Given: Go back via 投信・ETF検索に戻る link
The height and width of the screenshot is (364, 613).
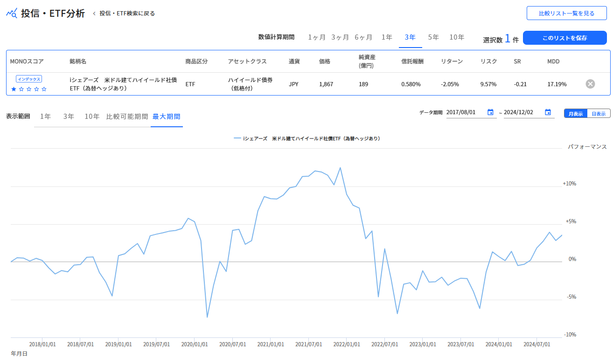Looking at the screenshot, I should click(x=127, y=14).
